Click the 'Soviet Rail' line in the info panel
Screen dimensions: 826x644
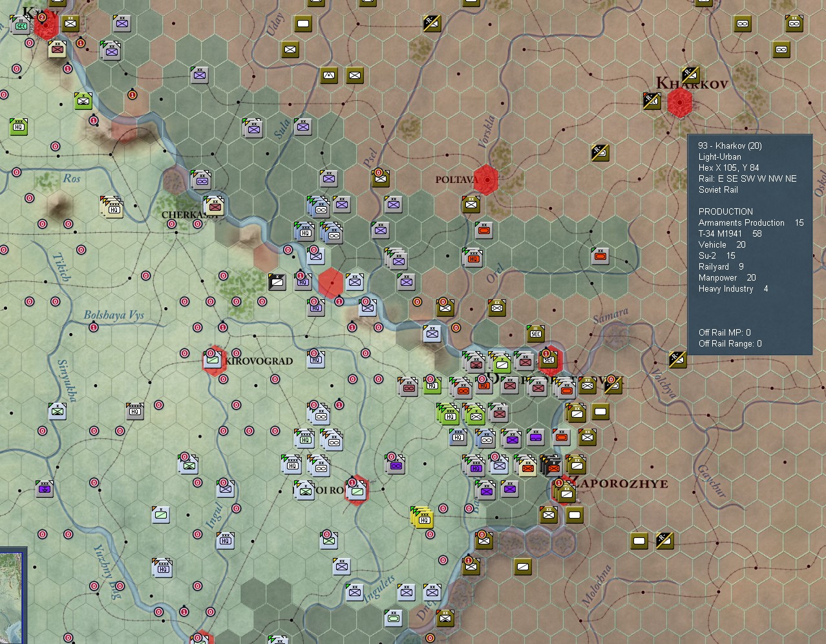(x=718, y=189)
